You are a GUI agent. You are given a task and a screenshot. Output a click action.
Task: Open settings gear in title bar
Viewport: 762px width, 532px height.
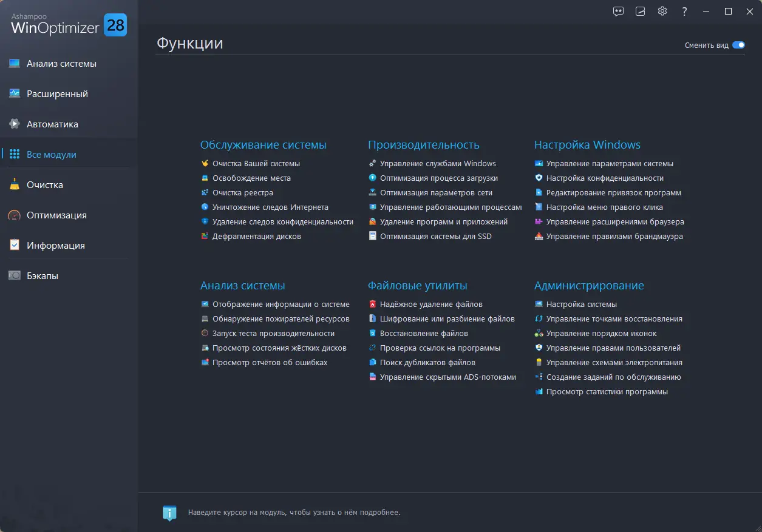click(662, 11)
